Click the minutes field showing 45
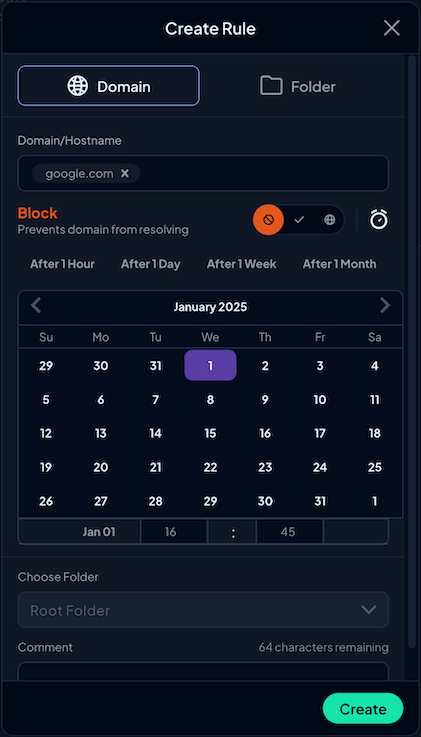 tap(289, 532)
